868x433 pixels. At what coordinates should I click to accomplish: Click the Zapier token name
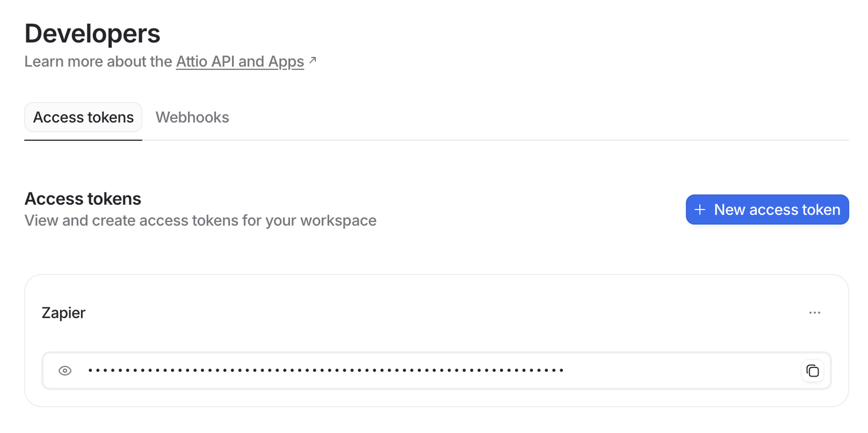[x=64, y=313]
